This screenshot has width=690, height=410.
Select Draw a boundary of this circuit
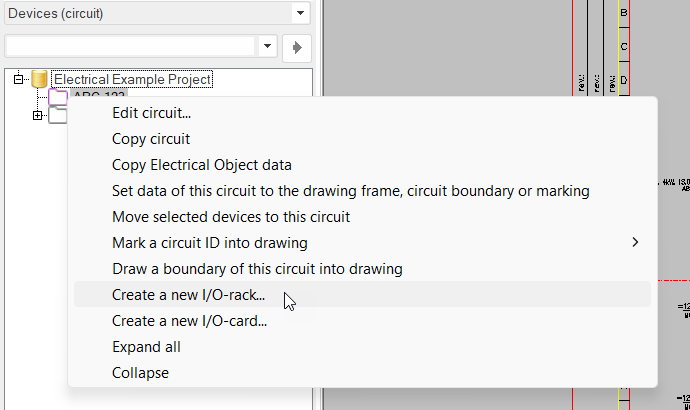tap(257, 268)
